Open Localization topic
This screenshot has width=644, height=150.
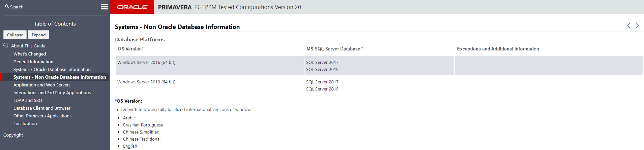25,123
